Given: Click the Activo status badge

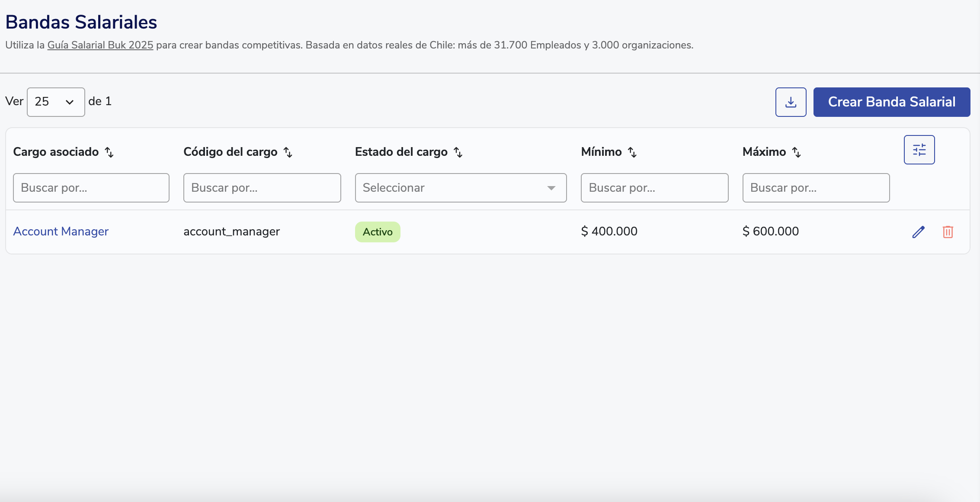Looking at the screenshot, I should 378,232.
